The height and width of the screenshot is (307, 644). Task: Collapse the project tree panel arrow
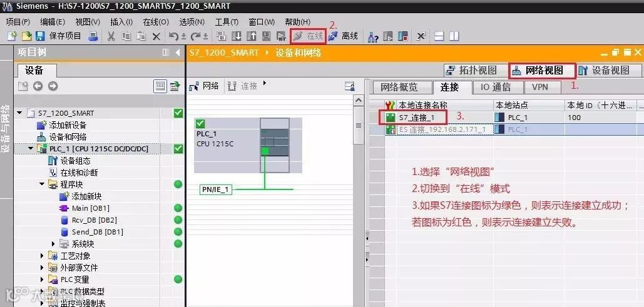coord(178,53)
